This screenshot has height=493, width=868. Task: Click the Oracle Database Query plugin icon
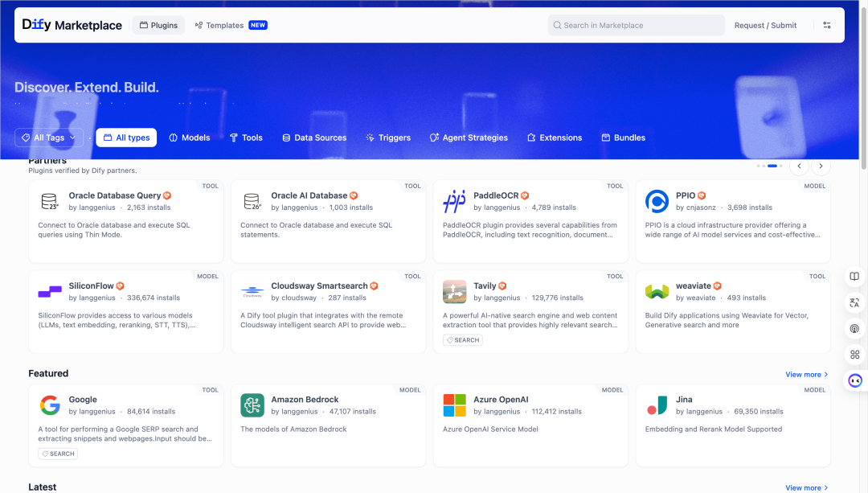pyautogui.click(x=50, y=201)
